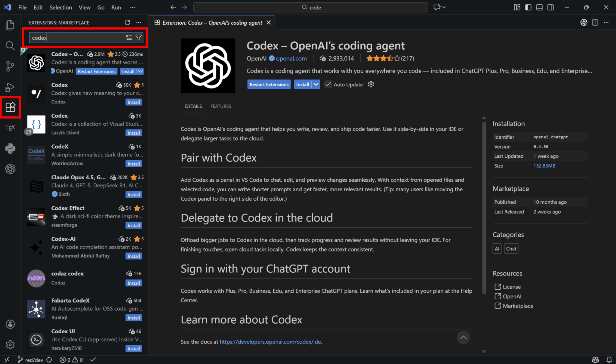Toggle the primary side bar layout
This screenshot has height=364, width=616.
click(x=528, y=8)
